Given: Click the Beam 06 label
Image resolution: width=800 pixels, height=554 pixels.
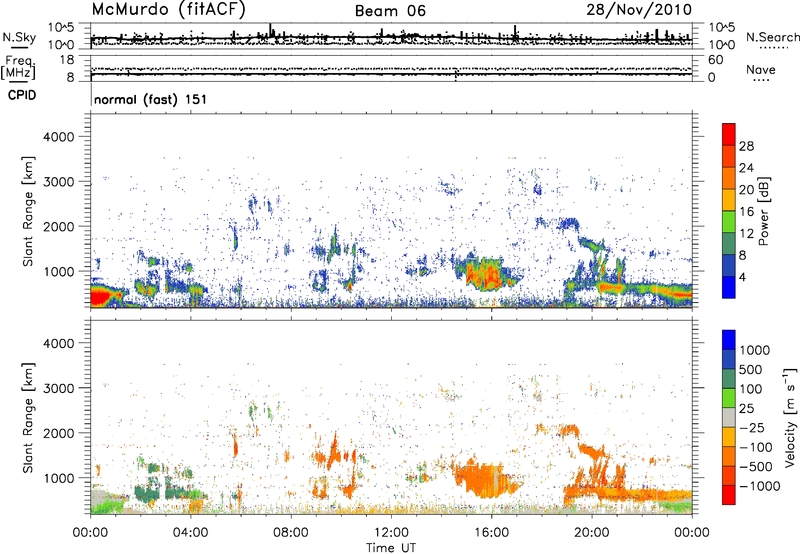Looking at the screenshot, I should [x=390, y=11].
